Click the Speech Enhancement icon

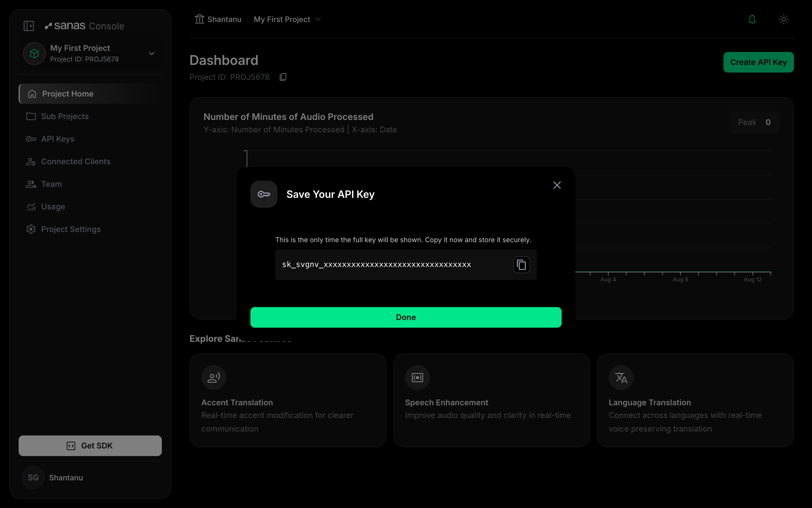click(417, 378)
